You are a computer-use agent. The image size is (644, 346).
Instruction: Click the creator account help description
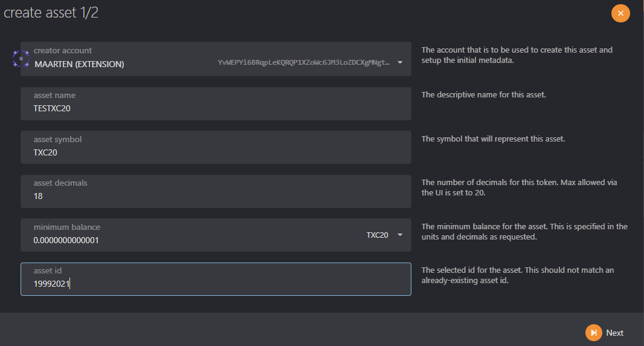pos(517,55)
